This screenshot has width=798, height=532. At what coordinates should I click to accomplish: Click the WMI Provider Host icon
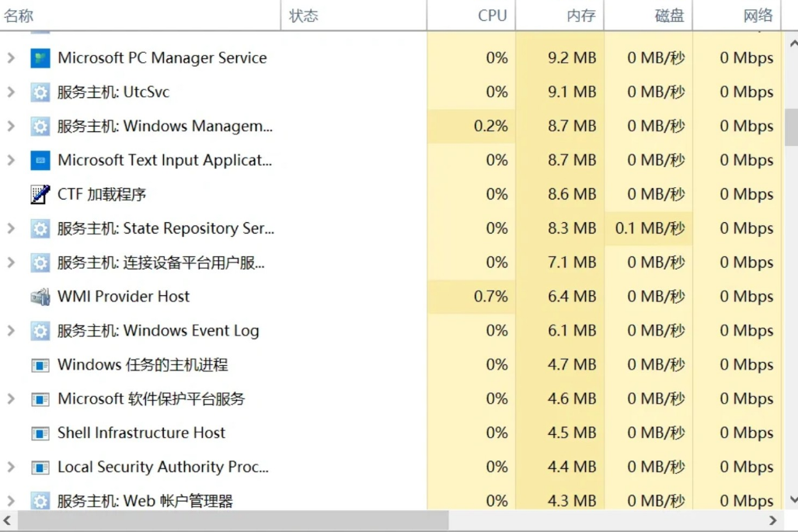[40, 297]
